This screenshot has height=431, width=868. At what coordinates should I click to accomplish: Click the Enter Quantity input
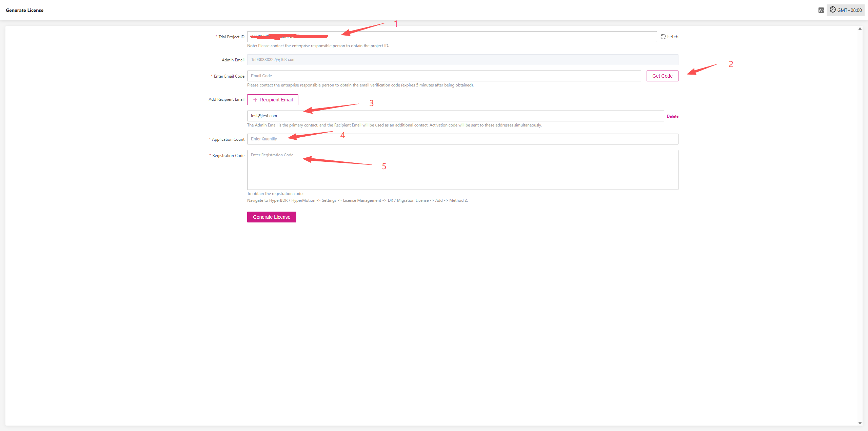(462, 139)
